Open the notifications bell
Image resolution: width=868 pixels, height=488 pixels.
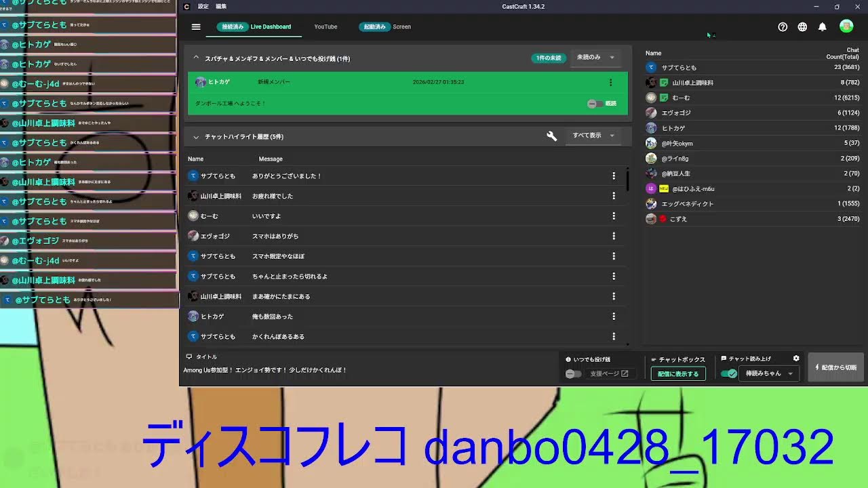tap(822, 27)
